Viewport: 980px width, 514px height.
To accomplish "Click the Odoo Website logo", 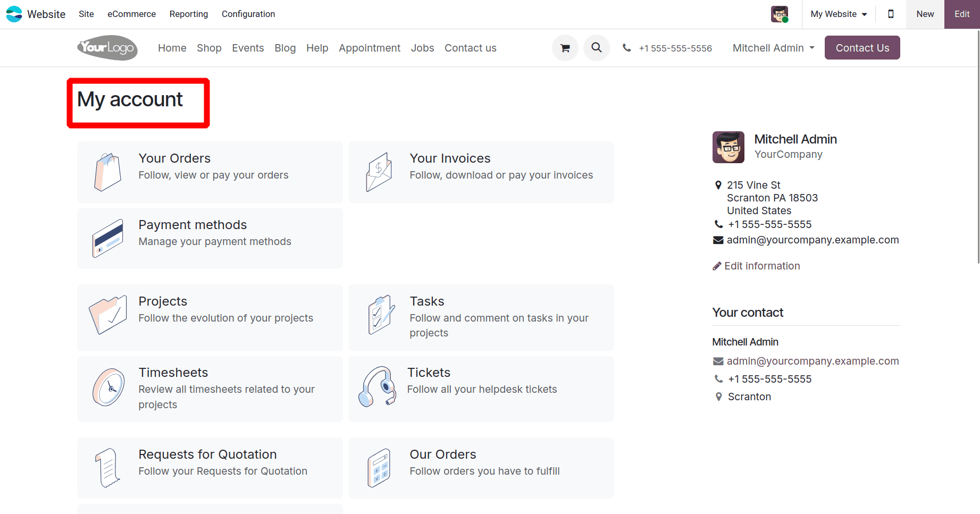I will (x=14, y=14).
